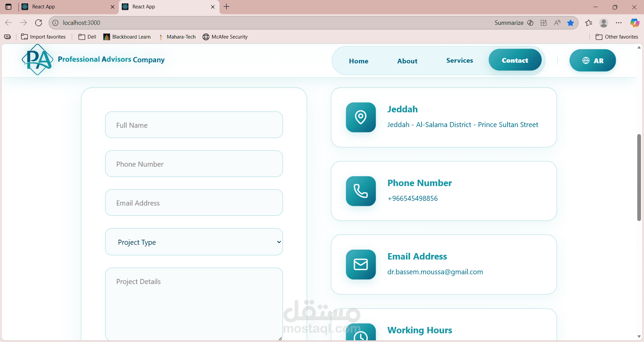Reload the page with refresh icon
The width and height of the screenshot is (644, 342).
pos(39,22)
